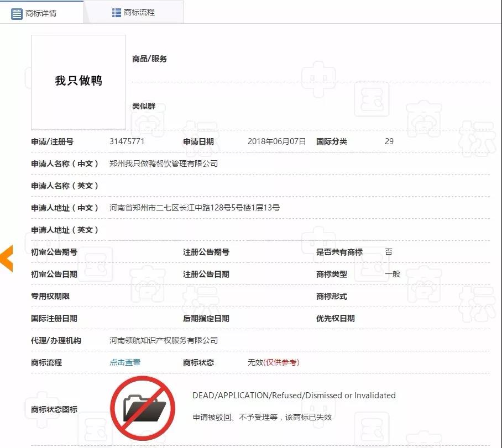This screenshot has height=448, width=502.
Task: Select address 河南省郑州市二七区长江中路128号5号楼1层13号
Action: (x=195, y=208)
